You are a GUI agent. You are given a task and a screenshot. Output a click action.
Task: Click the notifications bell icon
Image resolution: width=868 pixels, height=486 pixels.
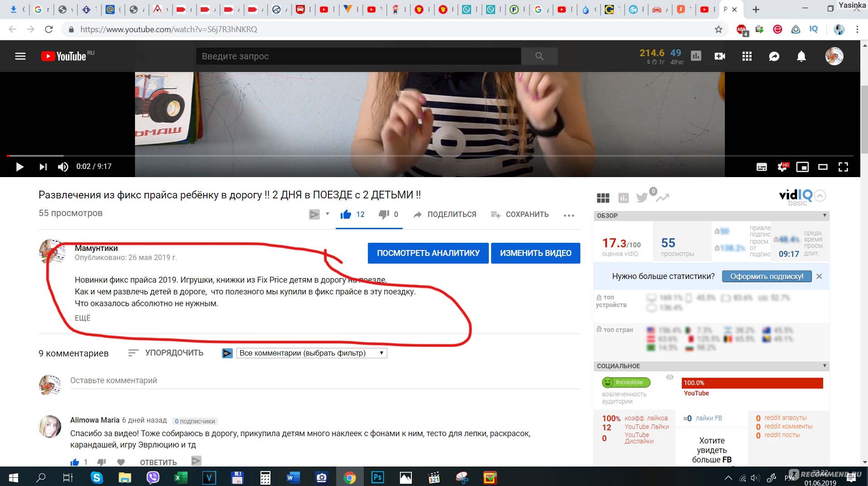[x=801, y=56]
